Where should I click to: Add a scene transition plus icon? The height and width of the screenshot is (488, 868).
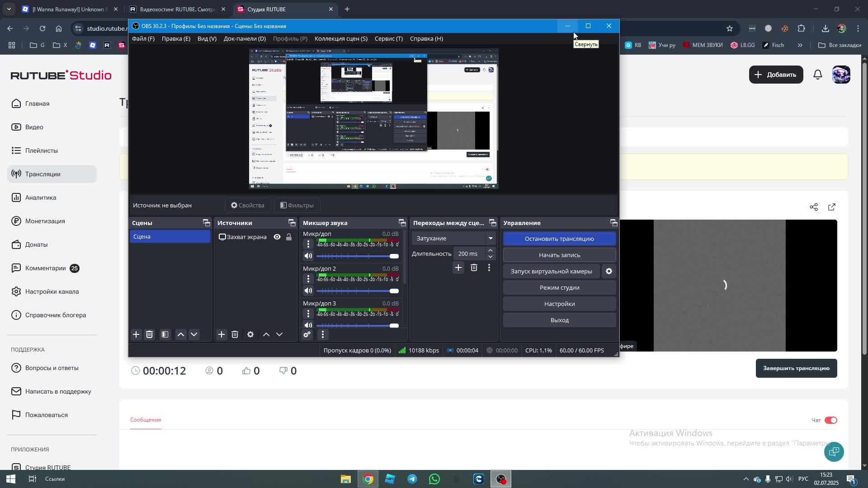point(458,268)
